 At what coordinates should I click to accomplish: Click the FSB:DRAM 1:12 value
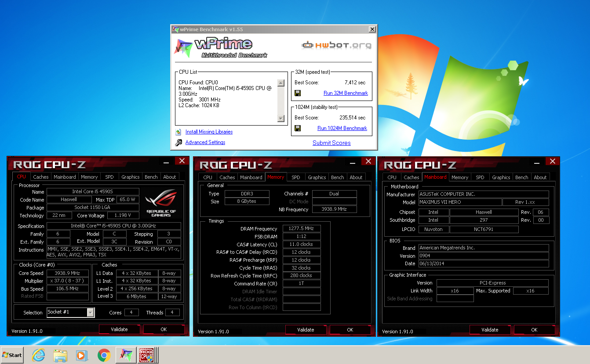coord(302,237)
